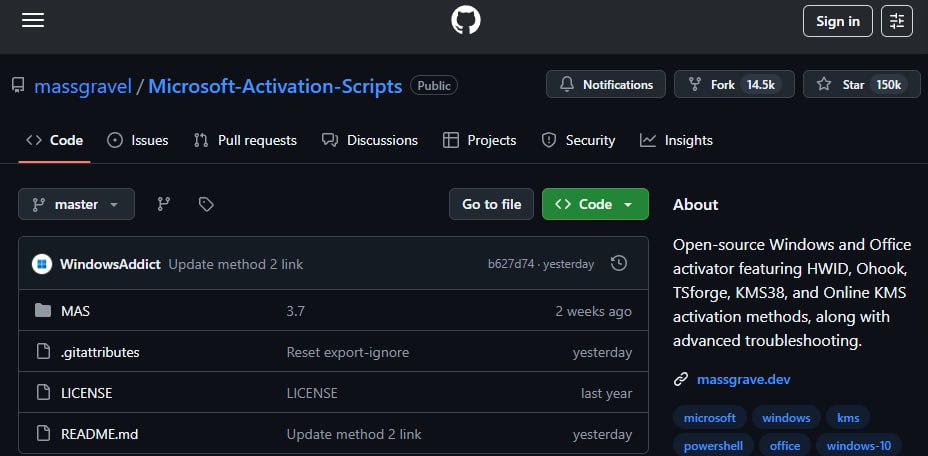This screenshot has width=928, height=456.
Task: Select the microsoft topic tag
Action: tap(710, 418)
